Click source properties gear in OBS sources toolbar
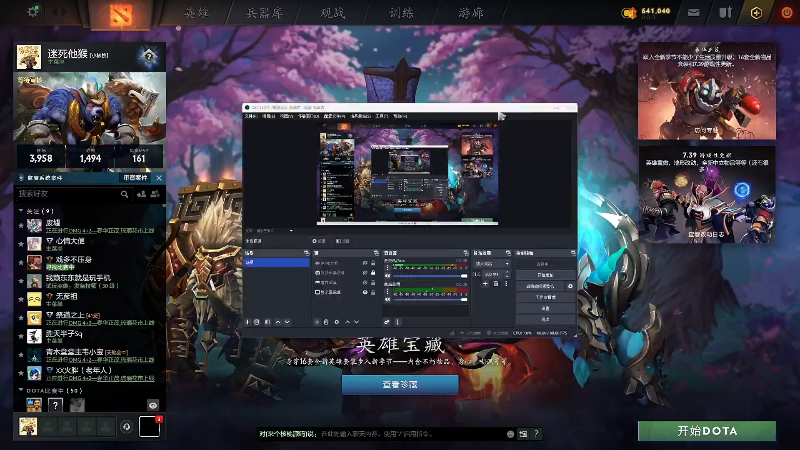 coord(337,322)
